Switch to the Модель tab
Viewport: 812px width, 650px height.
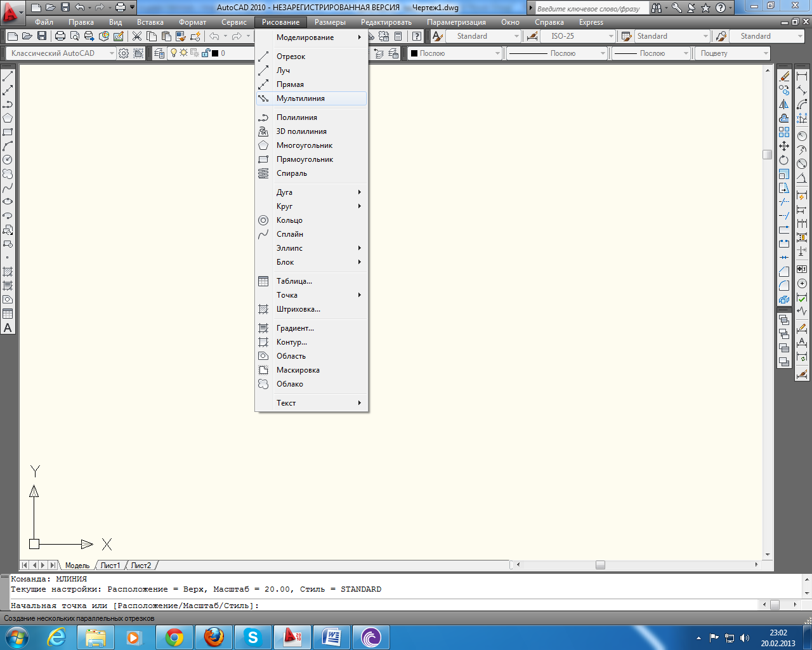[77, 565]
